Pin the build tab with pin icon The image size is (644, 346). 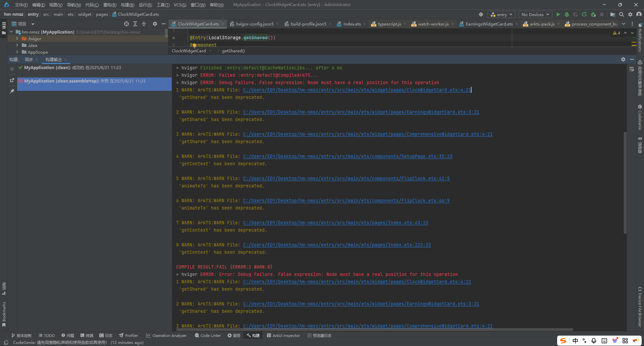coord(12,91)
